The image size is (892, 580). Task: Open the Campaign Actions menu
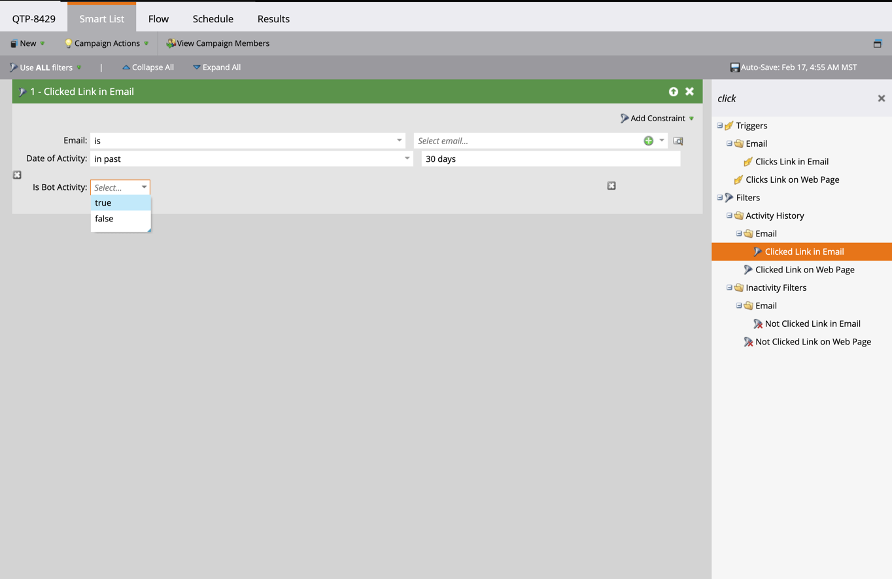tap(106, 43)
